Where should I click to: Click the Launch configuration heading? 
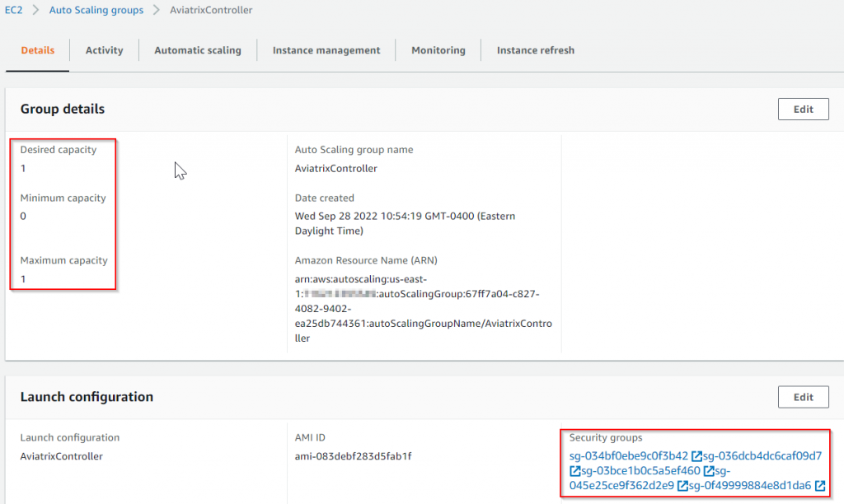(x=87, y=397)
